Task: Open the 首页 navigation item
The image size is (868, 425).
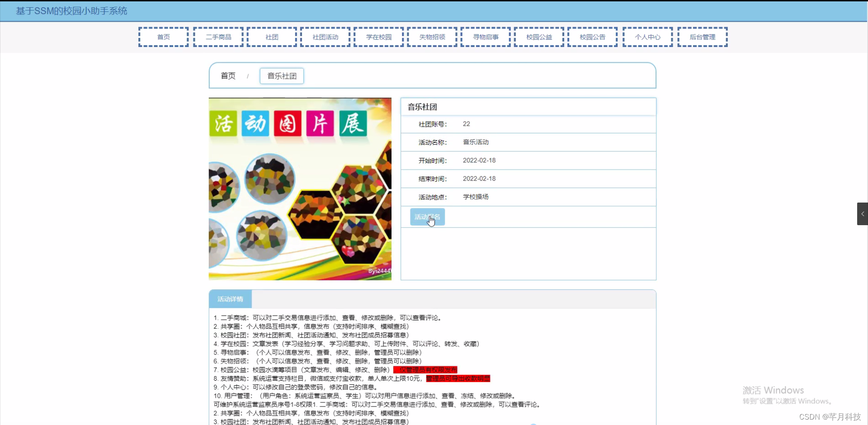Action: [163, 37]
